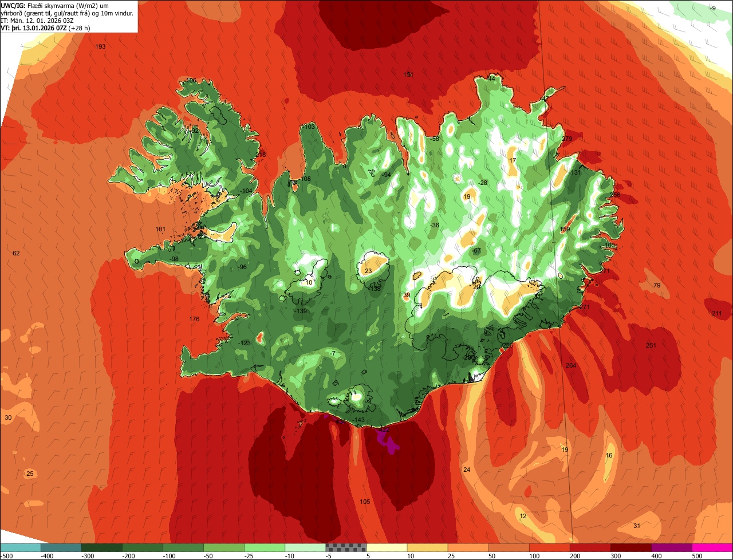
Task: Click the map value -36
Action: tap(435, 225)
